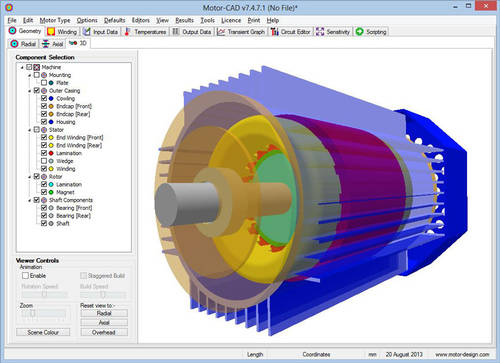Collapse the Outer Casing tree node
Screen dimensions: 500x363
click(30, 91)
